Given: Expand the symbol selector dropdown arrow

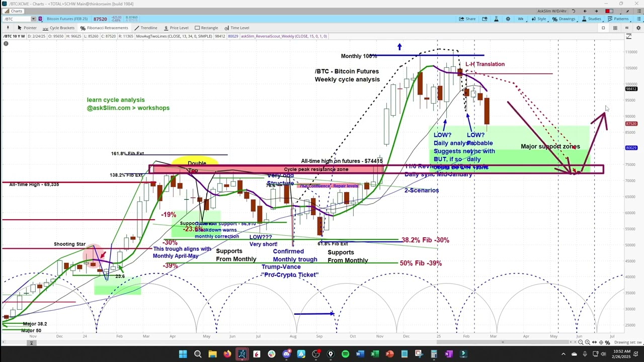Looking at the screenshot, I should 33,19.
